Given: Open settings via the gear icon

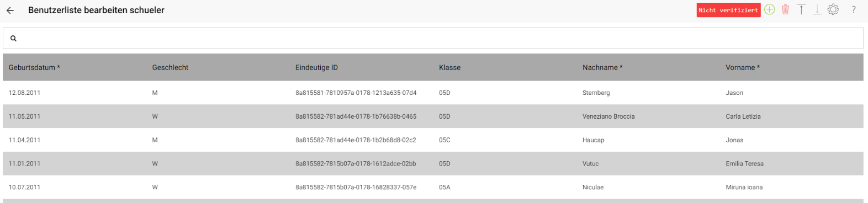Looking at the screenshot, I should [833, 9].
